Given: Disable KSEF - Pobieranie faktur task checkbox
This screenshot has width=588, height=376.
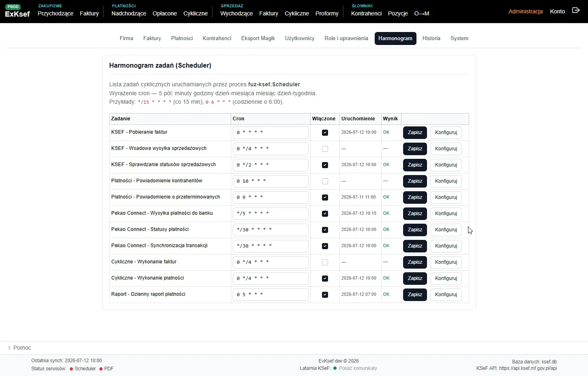Looking at the screenshot, I should tap(325, 132).
